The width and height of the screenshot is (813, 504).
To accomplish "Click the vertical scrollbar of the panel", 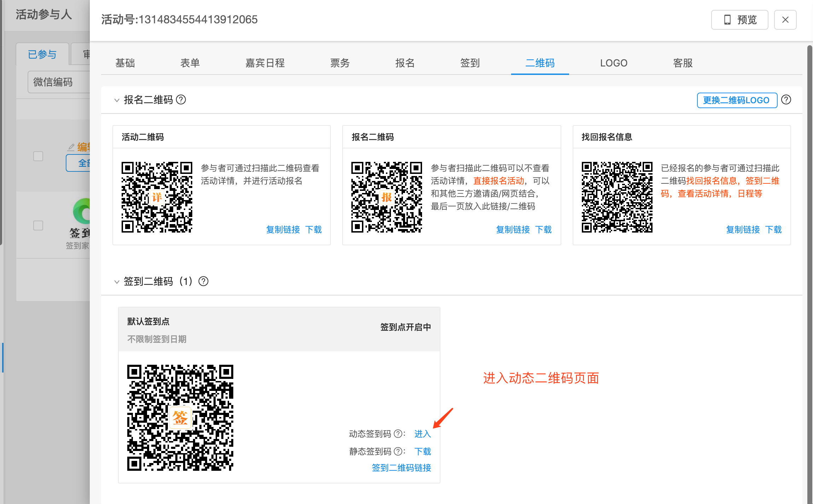I will [x=810, y=274].
